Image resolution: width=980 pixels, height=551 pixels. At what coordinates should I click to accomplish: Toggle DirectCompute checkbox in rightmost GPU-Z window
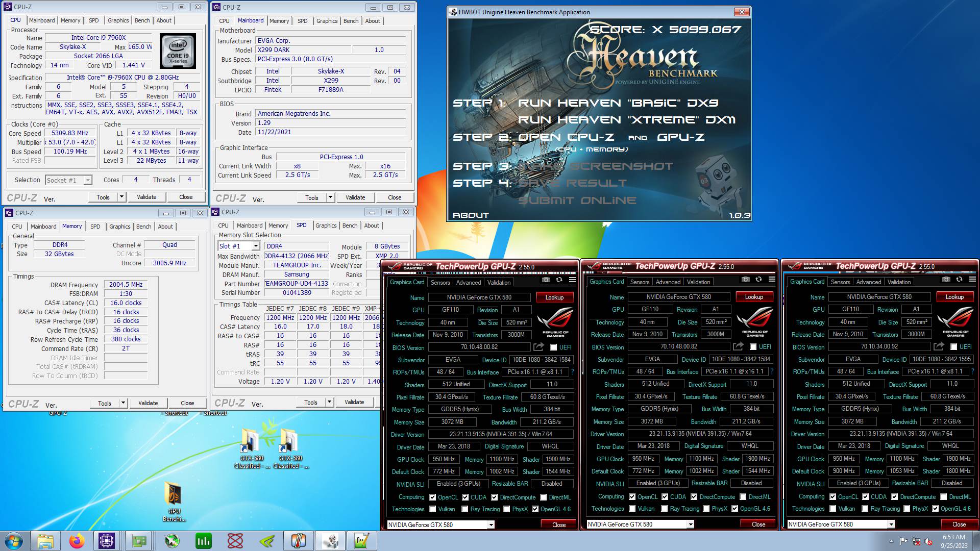point(894,497)
